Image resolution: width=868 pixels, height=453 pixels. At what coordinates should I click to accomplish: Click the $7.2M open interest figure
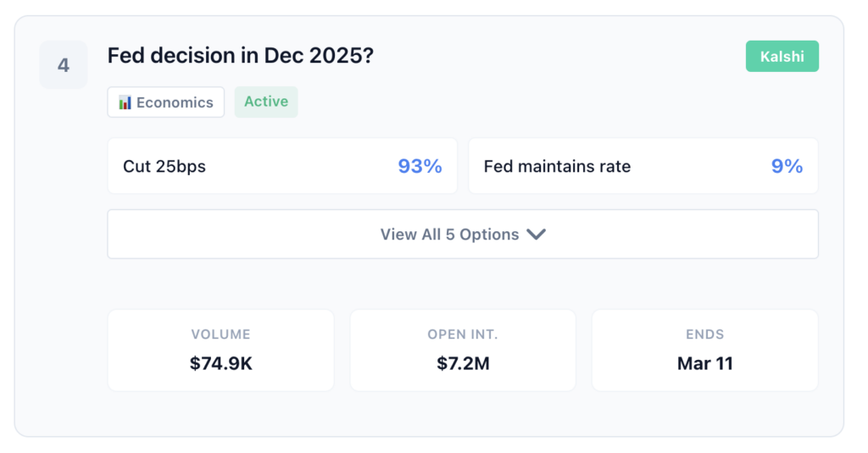(463, 364)
